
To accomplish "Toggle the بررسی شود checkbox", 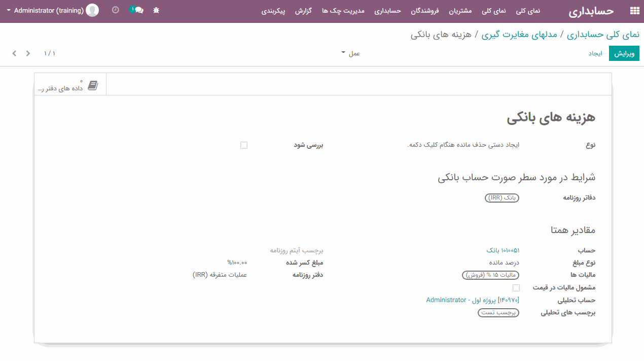I will coord(244,145).
